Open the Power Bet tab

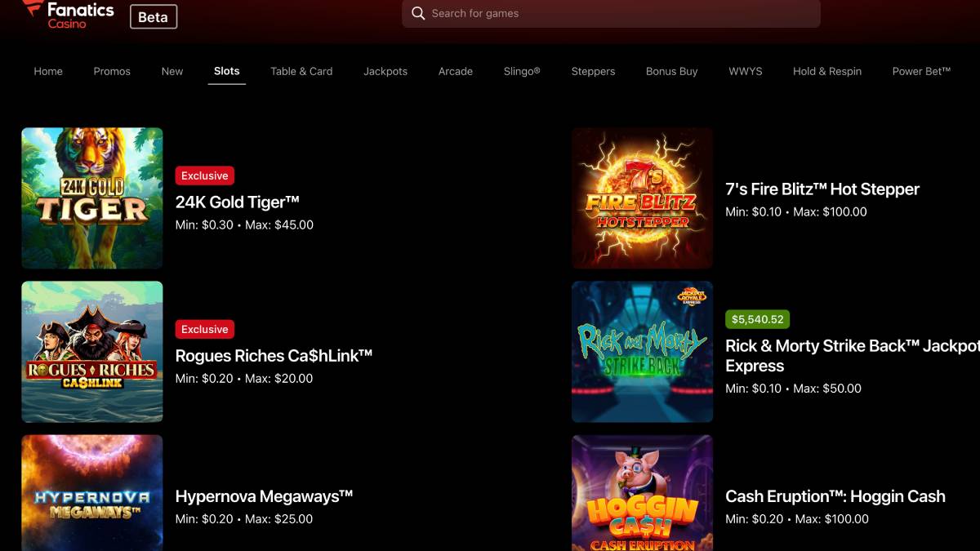point(921,71)
